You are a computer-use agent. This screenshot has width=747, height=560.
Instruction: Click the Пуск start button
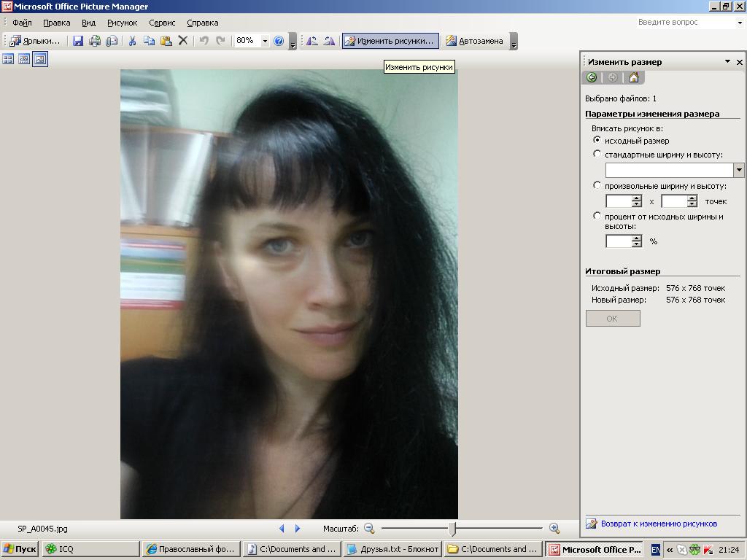[x=19, y=549]
